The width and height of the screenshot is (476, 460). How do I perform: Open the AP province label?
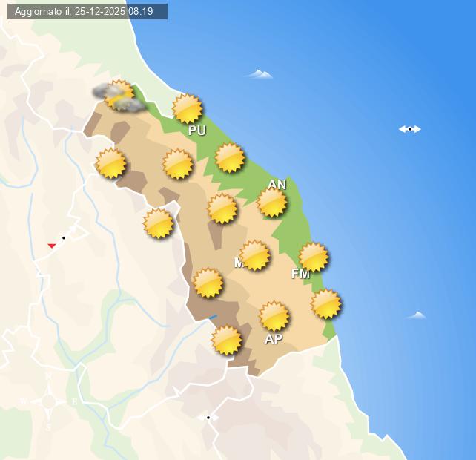274,339
